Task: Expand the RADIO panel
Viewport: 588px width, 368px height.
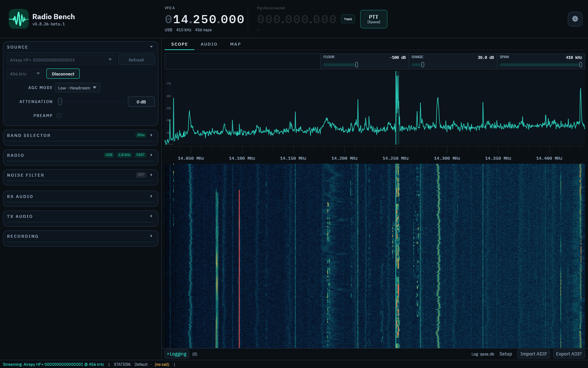Action: (x=151, y=155)
